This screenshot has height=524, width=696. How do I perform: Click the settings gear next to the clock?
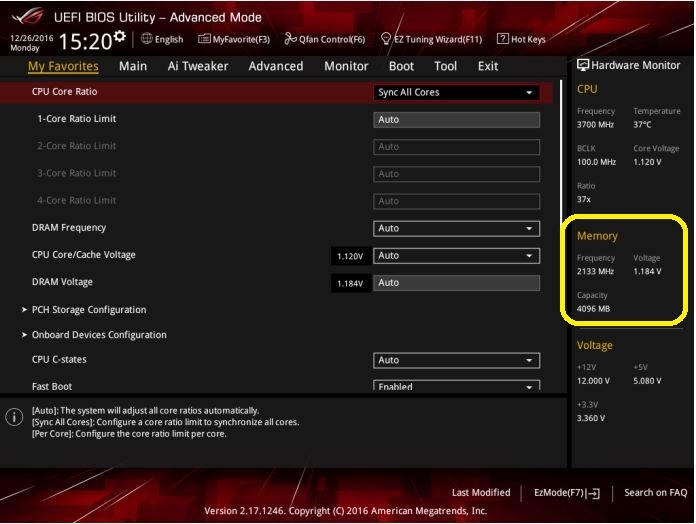[x=119, y=36]
